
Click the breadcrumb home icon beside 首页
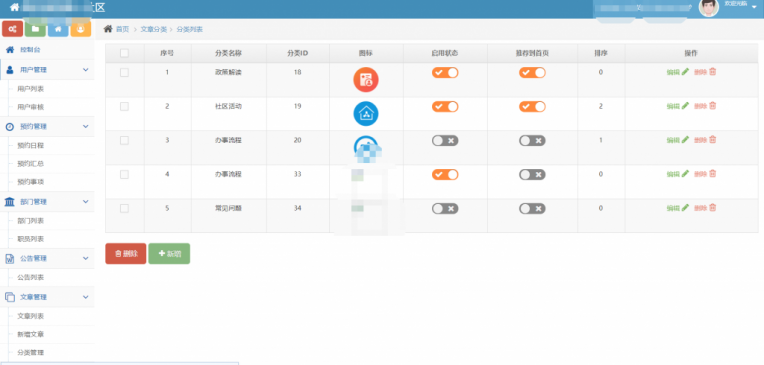pos(108,29)
